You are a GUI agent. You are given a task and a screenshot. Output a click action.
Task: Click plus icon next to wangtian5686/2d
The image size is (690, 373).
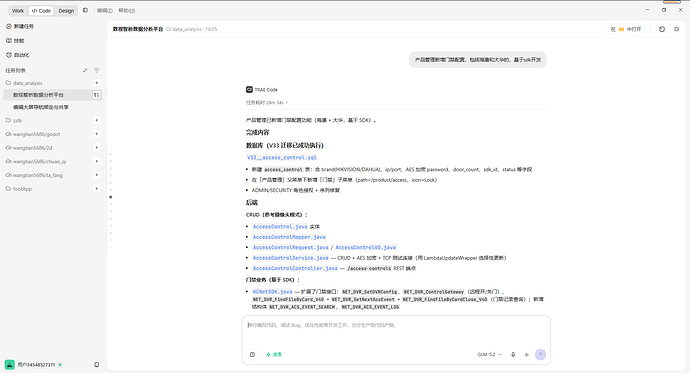pos(96,147)
